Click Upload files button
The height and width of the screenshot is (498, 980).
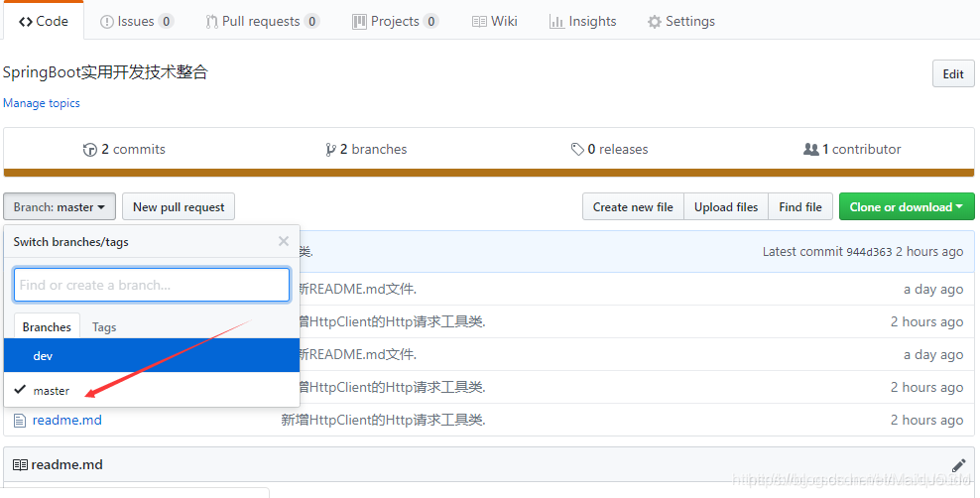coord(726,206)
